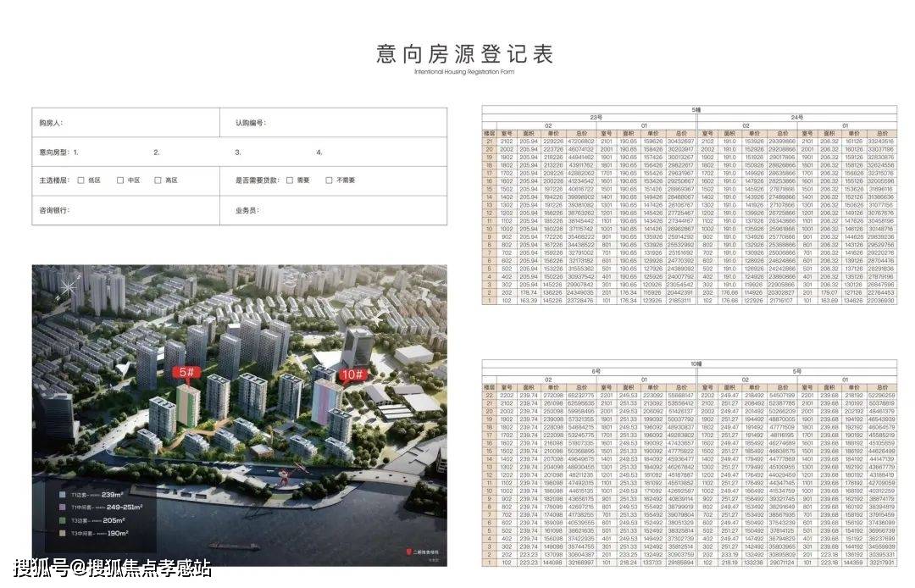Click the 205m² legend text

pos(114,520)
